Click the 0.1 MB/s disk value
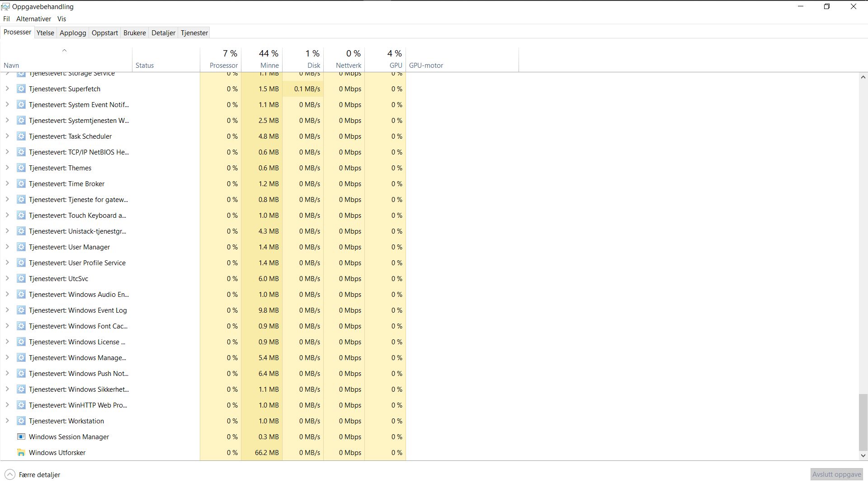The image size is (868, 488). [307, 89]
